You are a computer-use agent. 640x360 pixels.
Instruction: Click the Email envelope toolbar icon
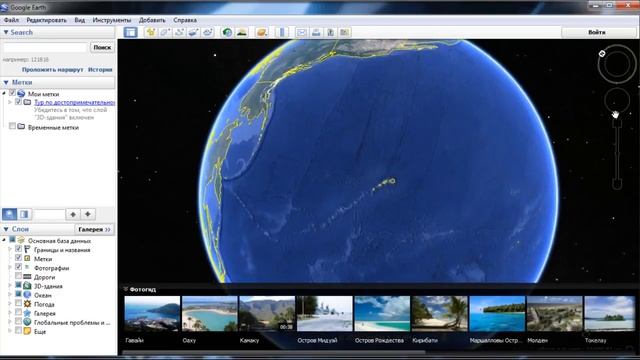pos(302,32)
